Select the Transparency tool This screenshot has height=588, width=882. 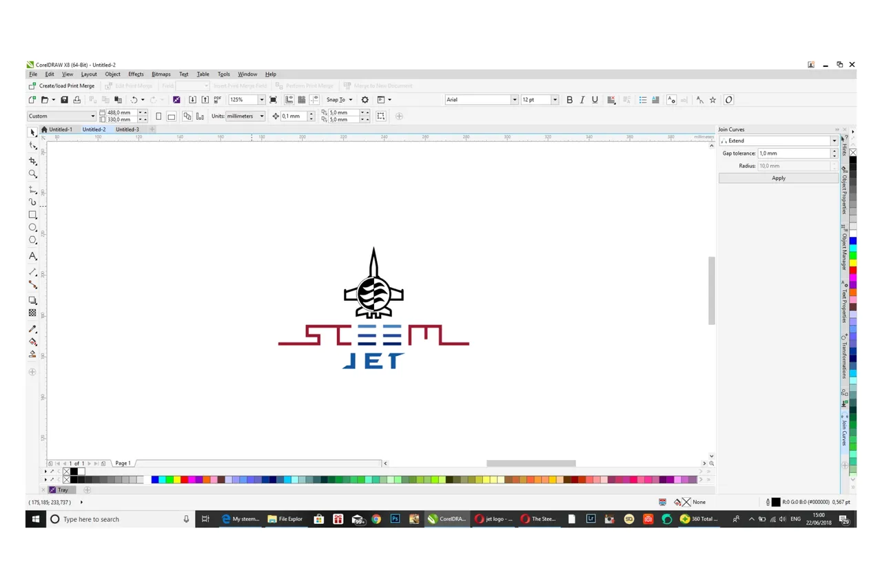click(32, 313)
